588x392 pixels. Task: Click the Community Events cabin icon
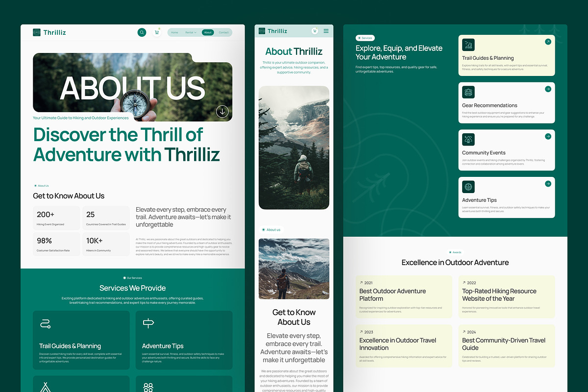coord(468,139)
